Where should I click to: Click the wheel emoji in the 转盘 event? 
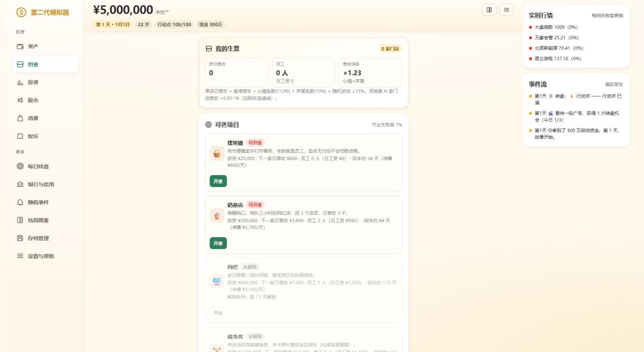(551, 96)
